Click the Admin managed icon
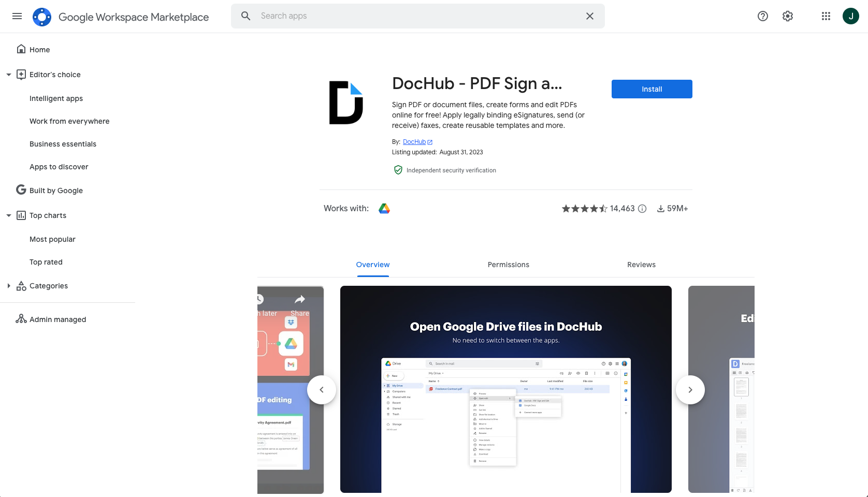This screenshot has width=868, height=497. (21, 319)
